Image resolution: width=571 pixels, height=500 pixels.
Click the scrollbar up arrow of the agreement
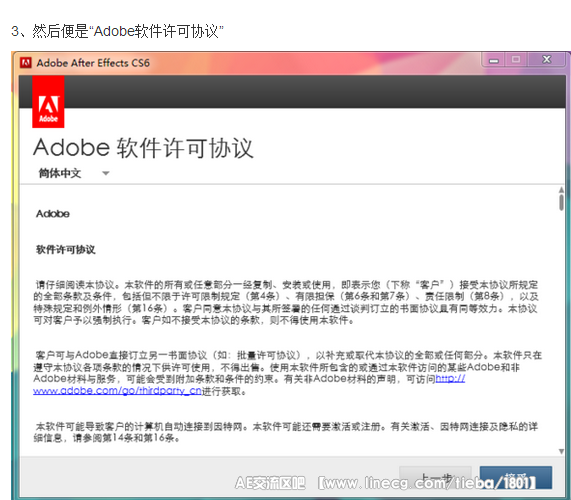tap(561, 190)
